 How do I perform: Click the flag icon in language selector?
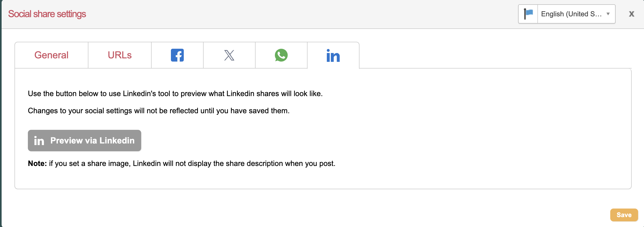click(528, 14)
